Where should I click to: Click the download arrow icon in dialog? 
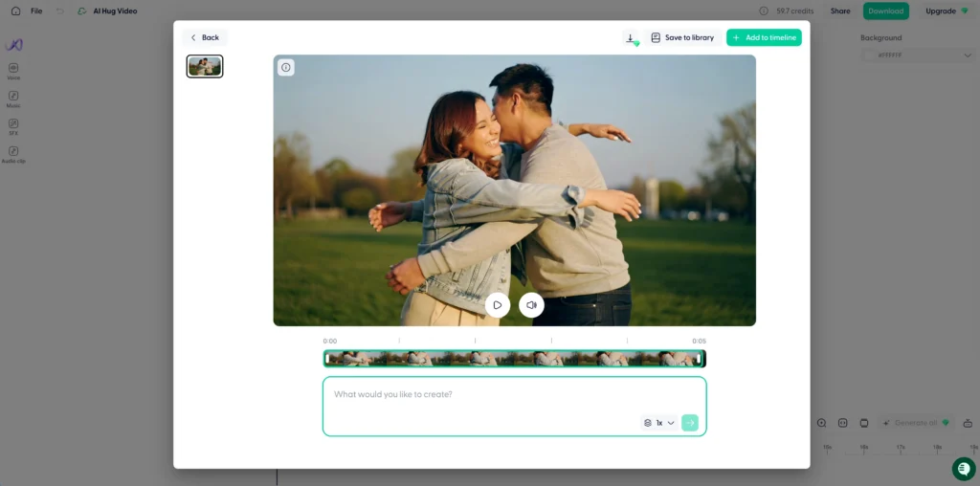(630, 37)
